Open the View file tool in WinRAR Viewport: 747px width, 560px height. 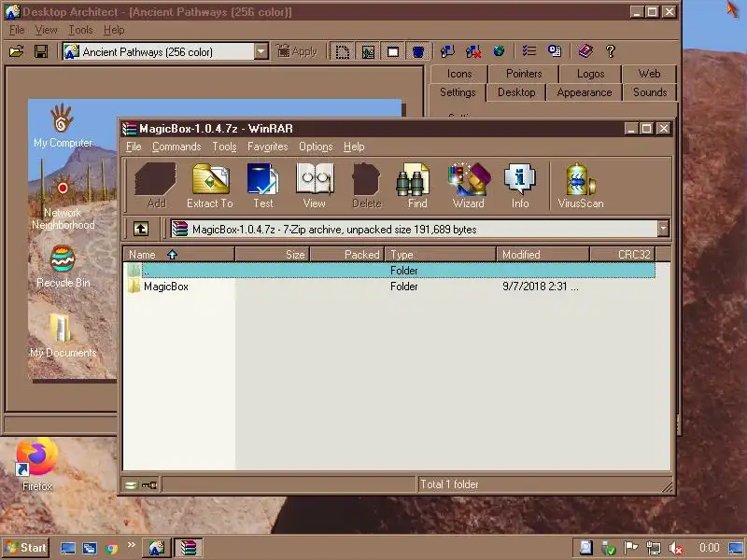pyautogui.click(x=315, y=186)
